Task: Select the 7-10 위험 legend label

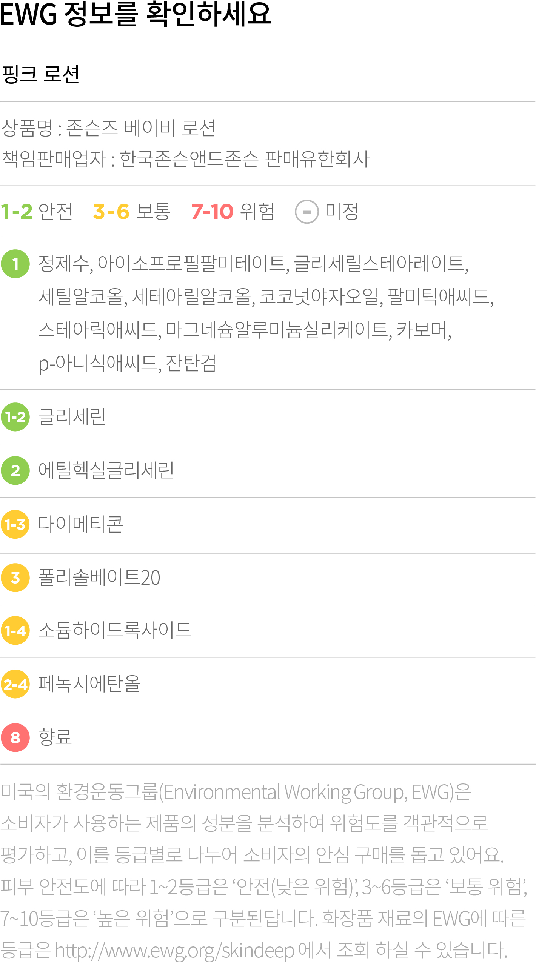Action: click(x=233, y=212)
